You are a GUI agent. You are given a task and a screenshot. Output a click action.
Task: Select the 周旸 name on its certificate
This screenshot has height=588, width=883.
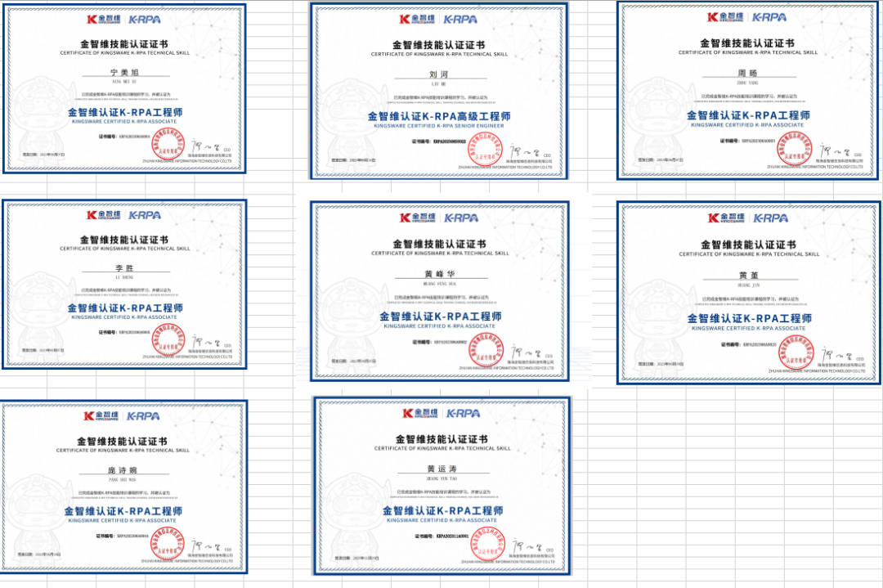(x=747, y=74)
